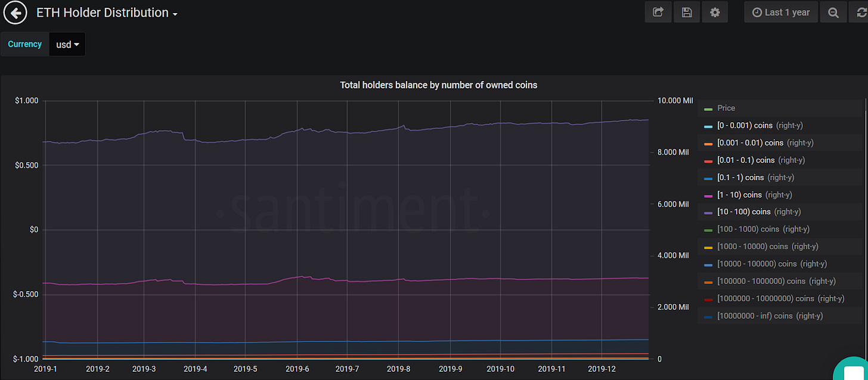
Task: Open the usd currency dropdown
Action: click(x=67, y=45)
